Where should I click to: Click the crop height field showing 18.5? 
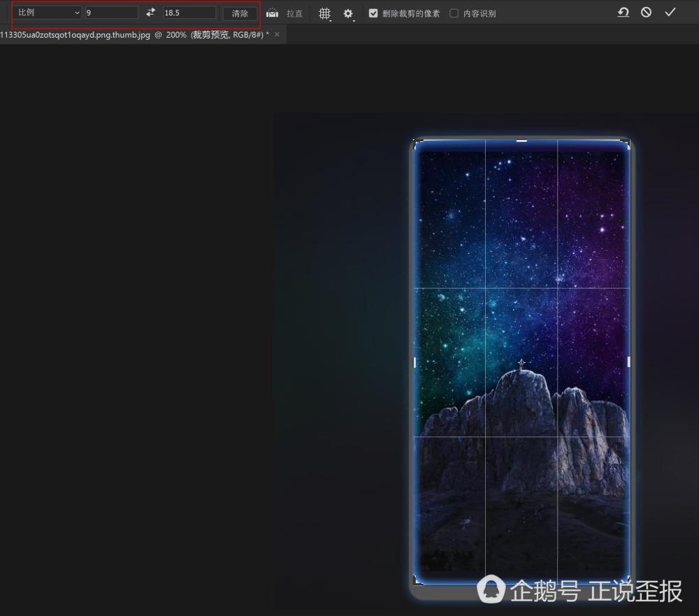(189, 13)
